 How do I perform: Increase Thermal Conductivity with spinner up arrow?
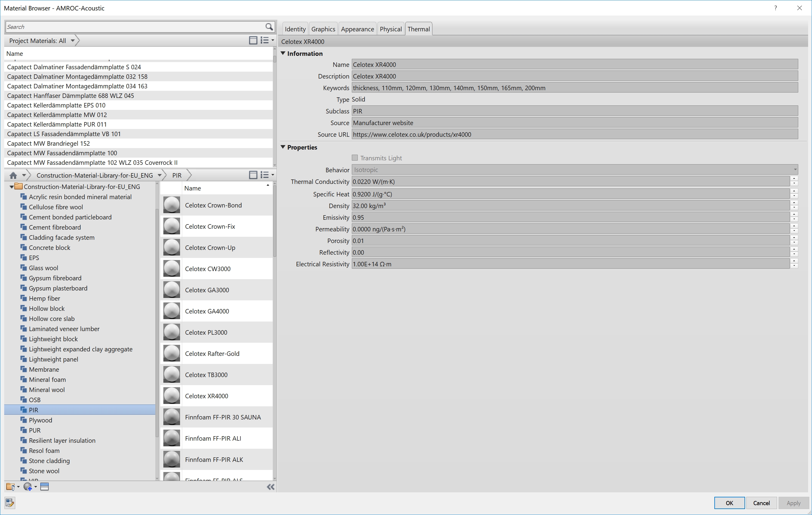coord(794,179)
